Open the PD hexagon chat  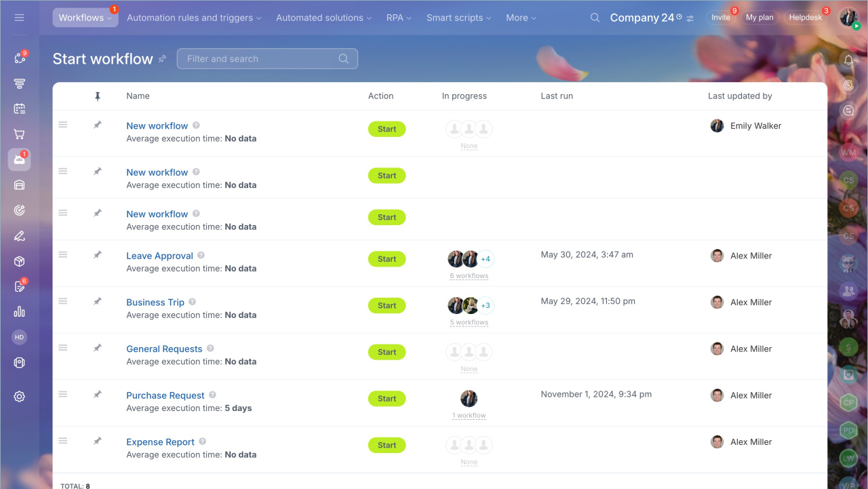pos(848,430)
